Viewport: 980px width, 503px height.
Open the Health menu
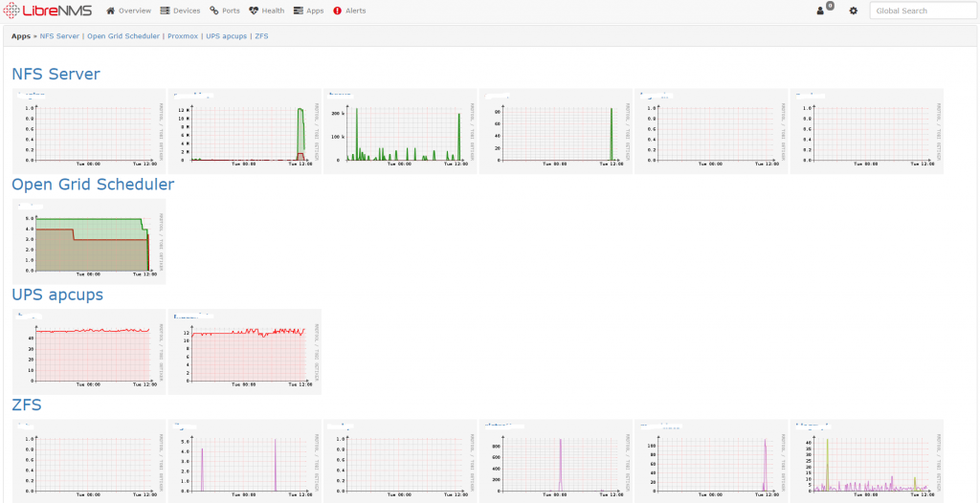(x=266, y=11)
